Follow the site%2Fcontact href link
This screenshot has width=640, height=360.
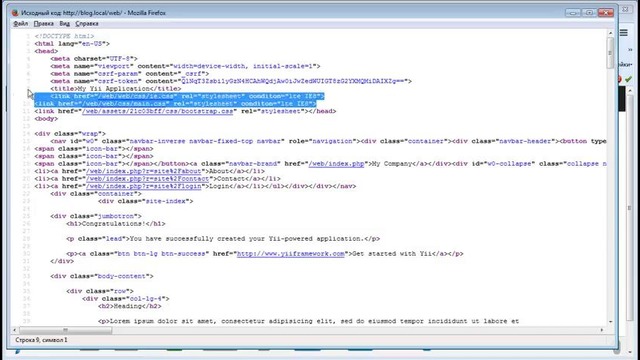pos(147,178)
